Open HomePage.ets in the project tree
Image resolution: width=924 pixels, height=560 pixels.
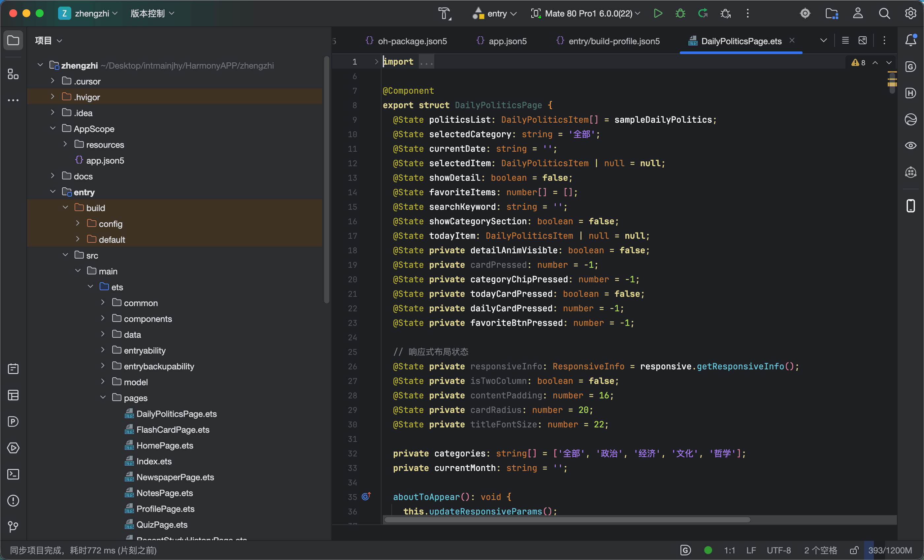164,445
